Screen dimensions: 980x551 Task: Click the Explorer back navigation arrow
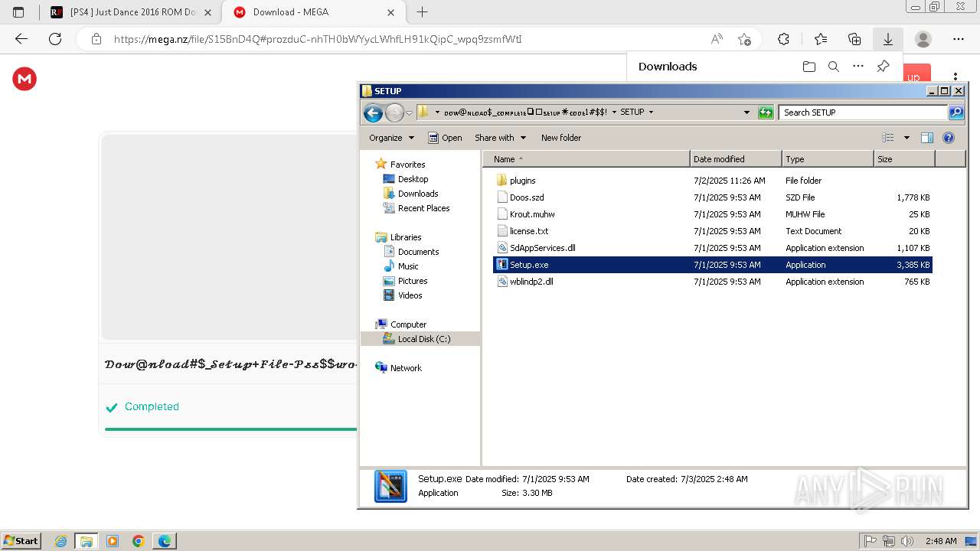pos(373,113)
